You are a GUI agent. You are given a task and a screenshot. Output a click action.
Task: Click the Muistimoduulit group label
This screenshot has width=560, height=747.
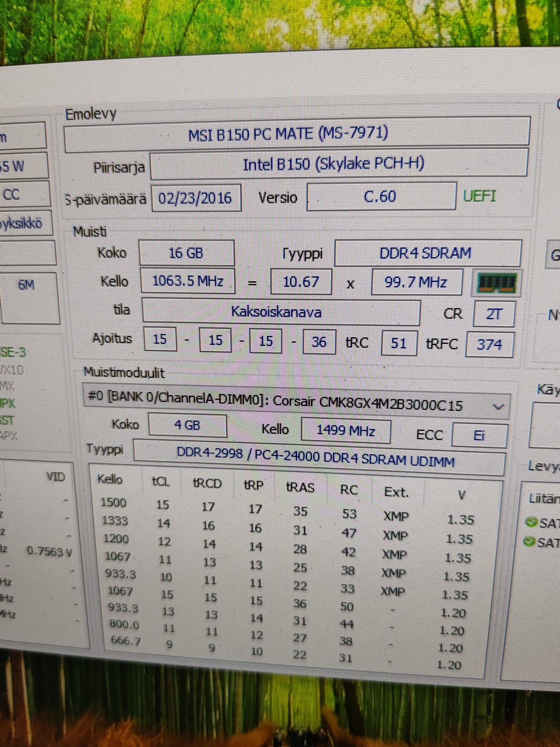click(124, 372)
